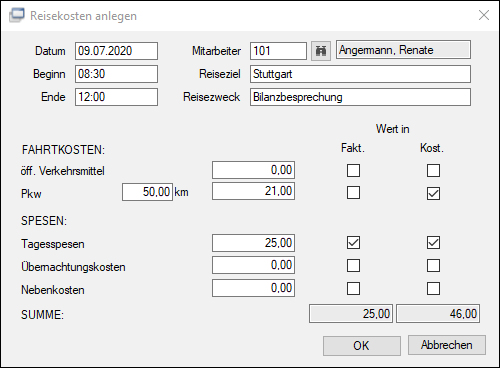Enable Kost. checkbox for Nebenkosten
The image size is (500, 368).
coord(433,289)
